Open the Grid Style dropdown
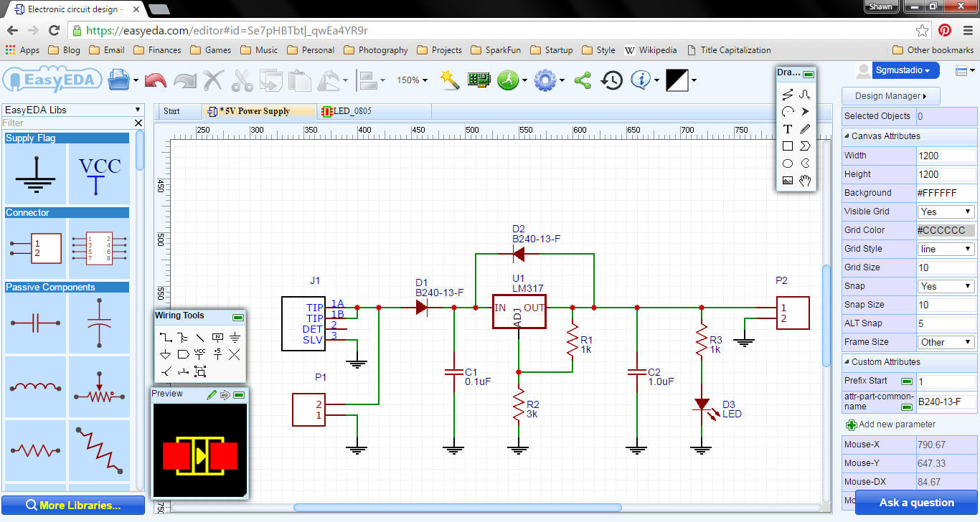 tap(945, 248)
